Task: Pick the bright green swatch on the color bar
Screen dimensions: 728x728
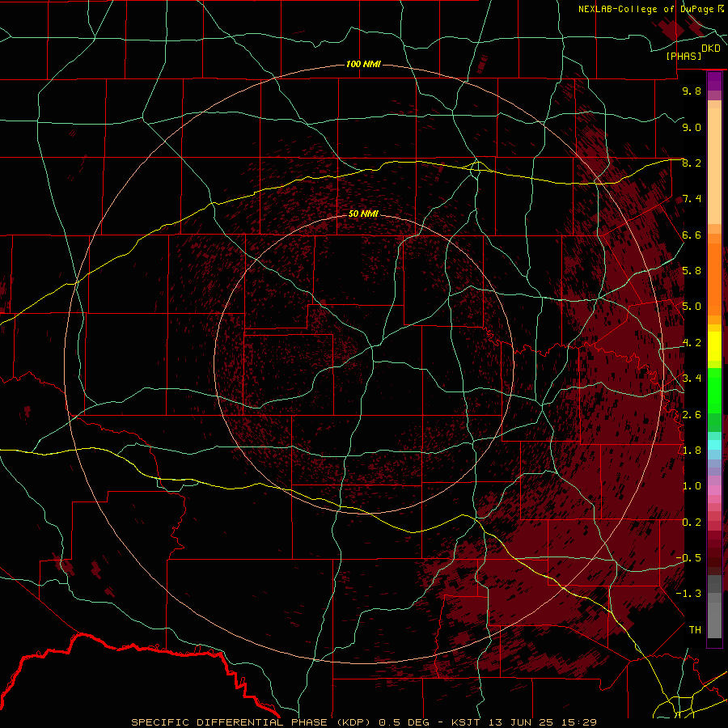Action: click(714, 390)
